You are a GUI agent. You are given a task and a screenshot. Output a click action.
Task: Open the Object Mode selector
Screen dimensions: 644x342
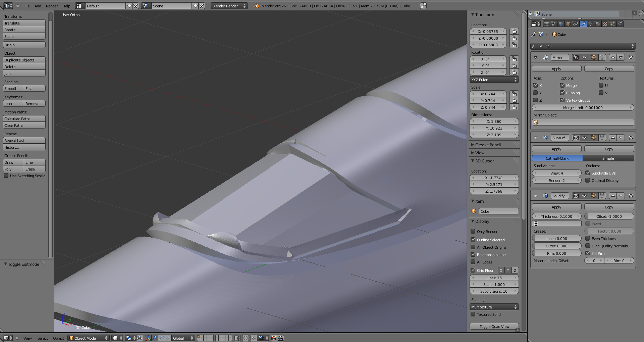89,338
